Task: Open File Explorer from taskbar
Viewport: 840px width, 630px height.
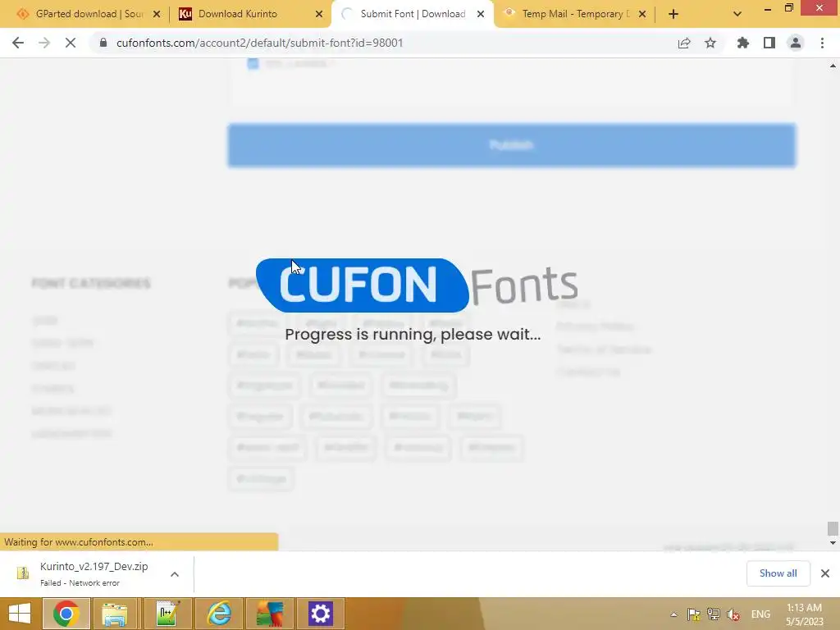Action: point(115,614)
